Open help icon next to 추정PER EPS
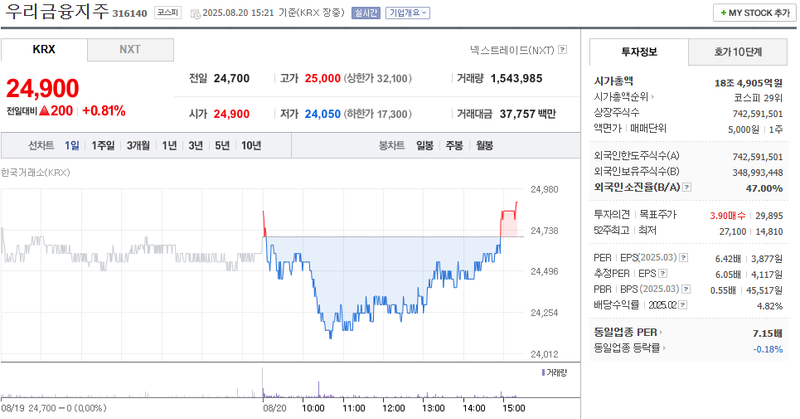The height and width of the screenshot is (419, 800). point(663,274)
